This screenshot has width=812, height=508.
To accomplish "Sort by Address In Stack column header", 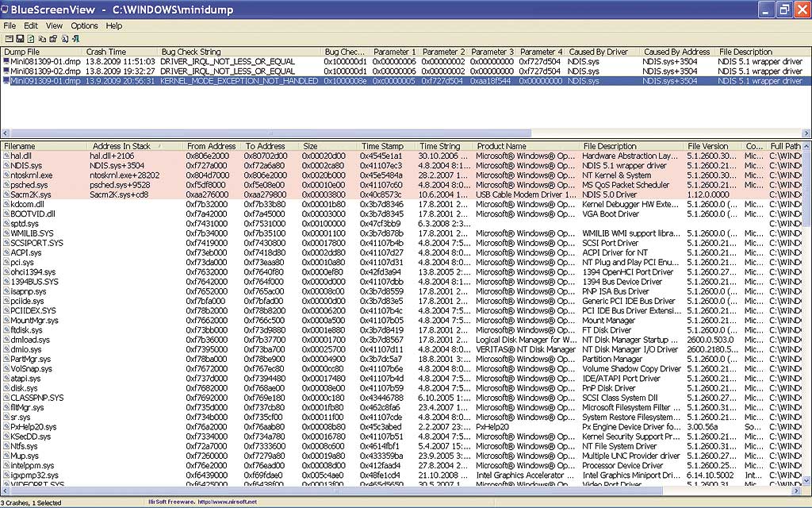I will 136,146.
